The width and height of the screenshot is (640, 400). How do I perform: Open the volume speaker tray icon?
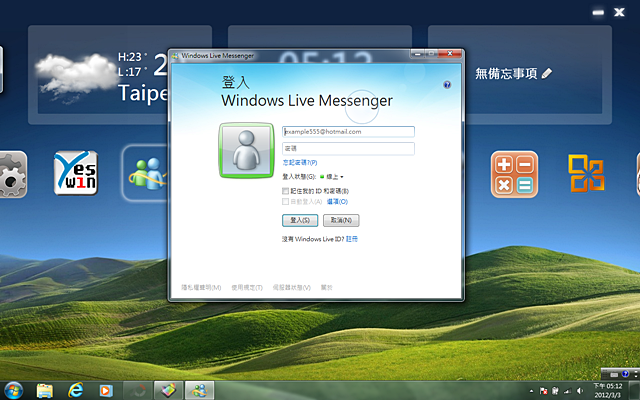580,391
